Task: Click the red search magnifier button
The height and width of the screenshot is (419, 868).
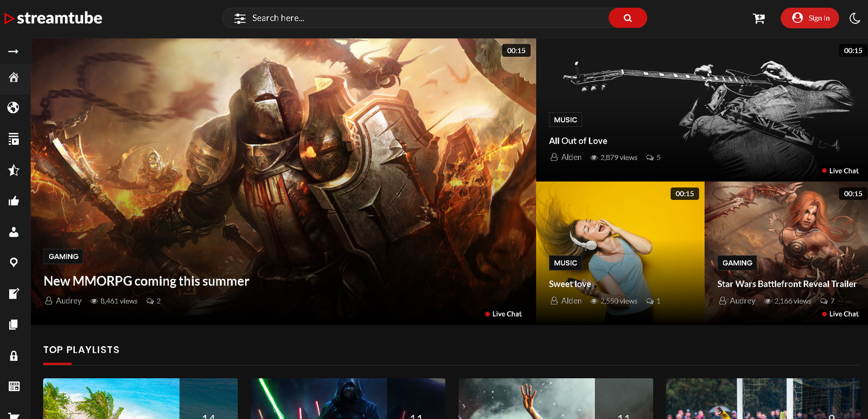Action: click(628, 18)
